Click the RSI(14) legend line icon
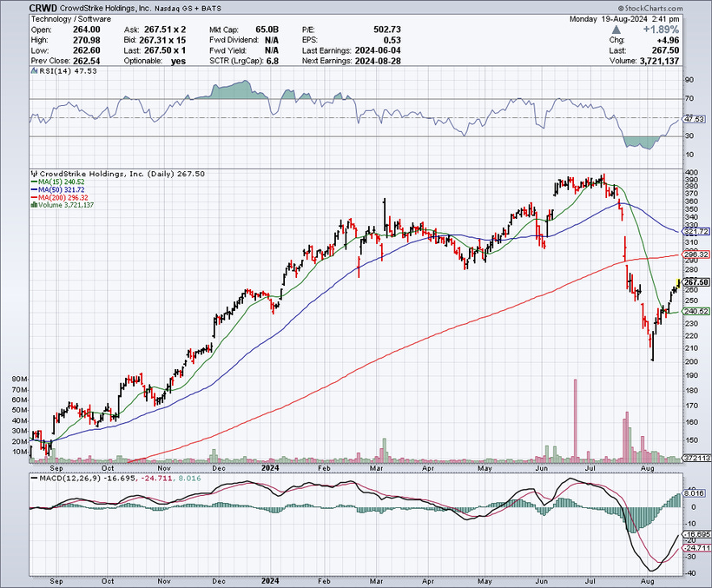The width and height of the screenshot is (712, 588). 34,71
